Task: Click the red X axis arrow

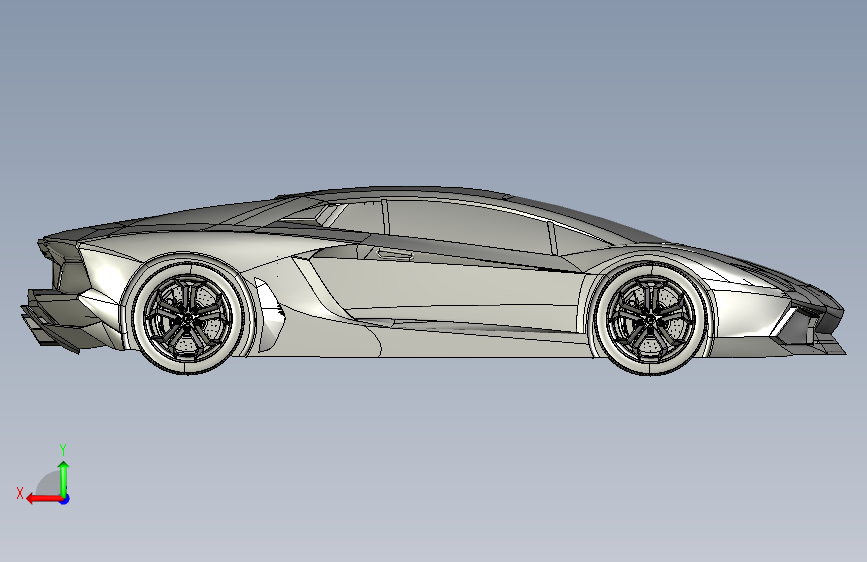Action: tap(44, 499)
